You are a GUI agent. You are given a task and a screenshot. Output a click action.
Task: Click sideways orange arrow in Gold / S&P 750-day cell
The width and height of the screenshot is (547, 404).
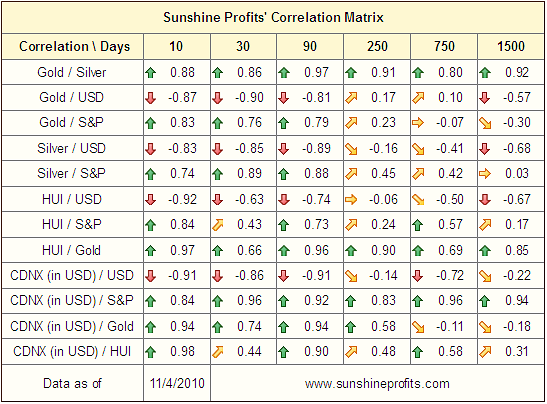tap(418, 123)
